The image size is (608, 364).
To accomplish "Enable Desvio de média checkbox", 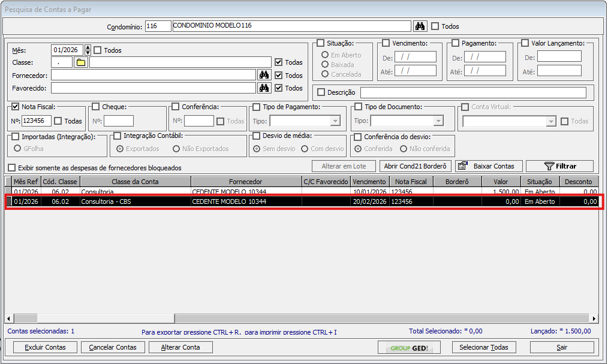I will [x=256, y=136].
